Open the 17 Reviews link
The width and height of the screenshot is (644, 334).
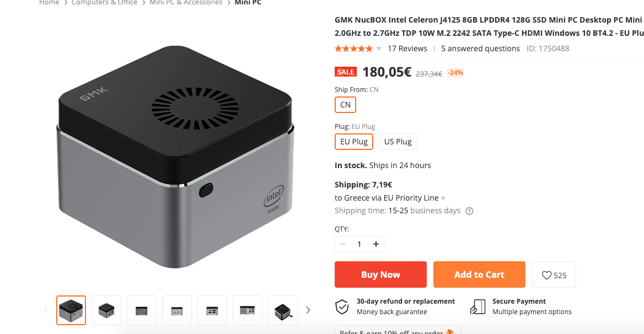(x=407, y=49)
